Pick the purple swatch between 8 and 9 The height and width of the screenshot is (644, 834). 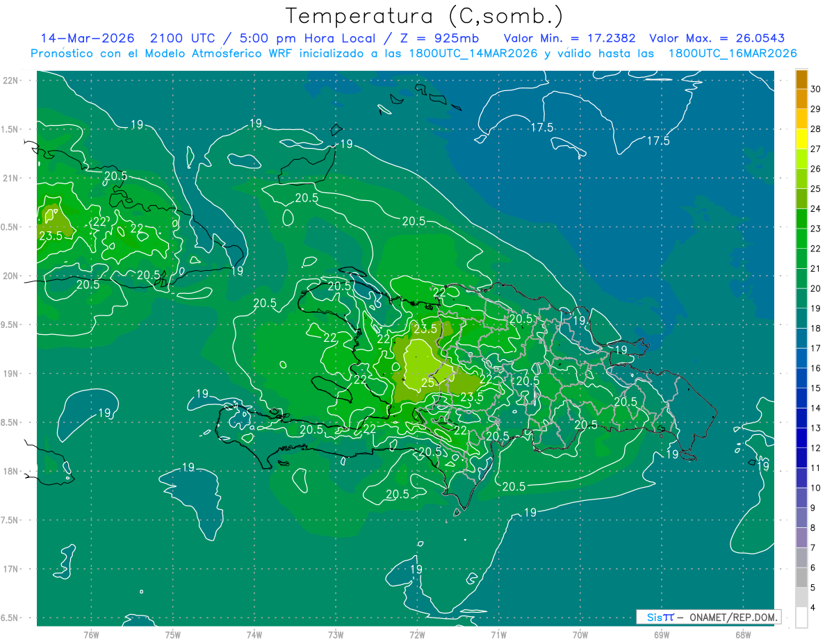pos(801,518)
